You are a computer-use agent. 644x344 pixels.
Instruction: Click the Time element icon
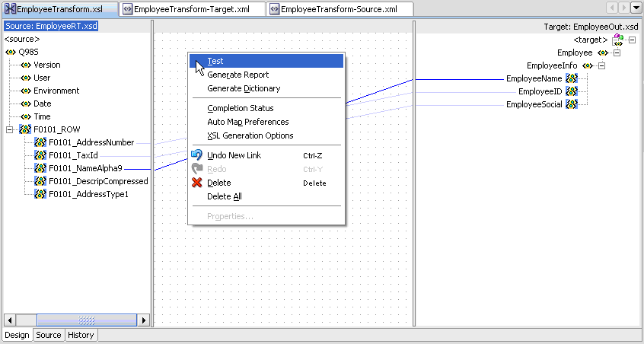click(x=26, y=116)
